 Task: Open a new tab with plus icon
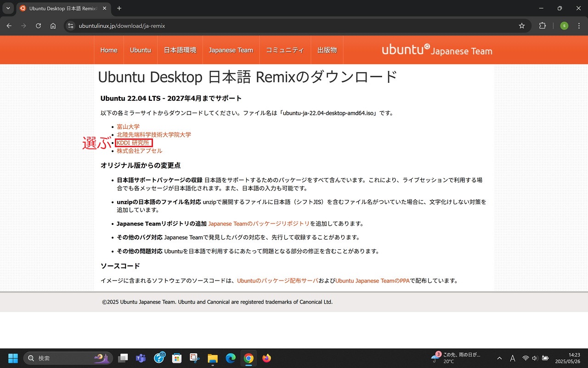[x=119, y=8]
